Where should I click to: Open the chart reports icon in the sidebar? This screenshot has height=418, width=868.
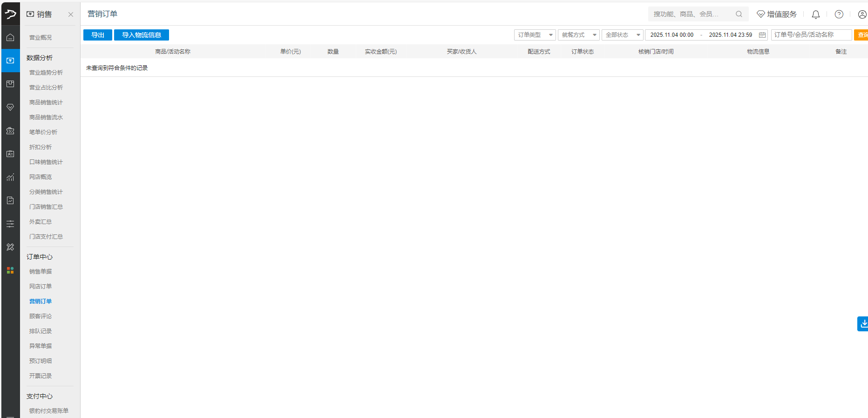pos(10,178)
